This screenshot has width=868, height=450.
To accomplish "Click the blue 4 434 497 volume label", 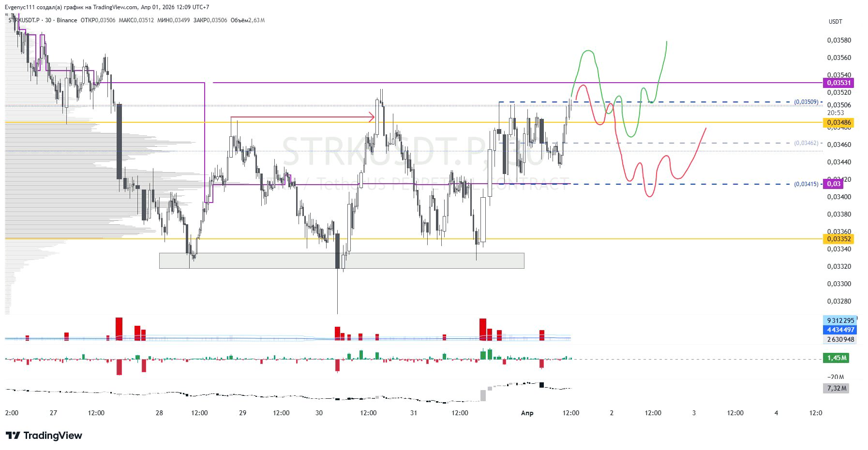I will coord(840,330).
